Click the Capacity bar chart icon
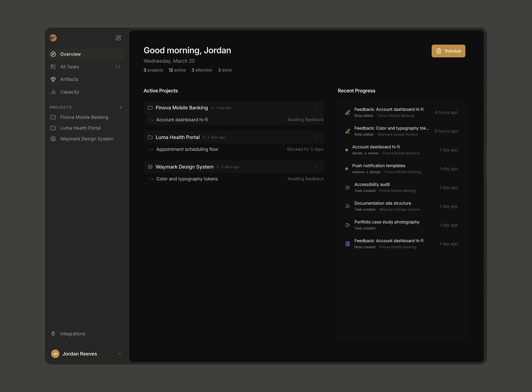Image resolution: width=532 pixels, height=392 pixels. pos(53,92)
